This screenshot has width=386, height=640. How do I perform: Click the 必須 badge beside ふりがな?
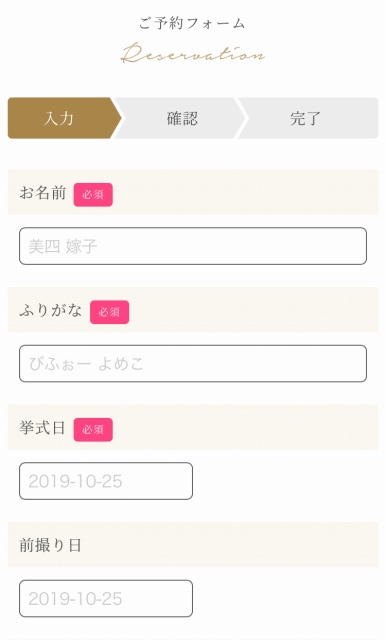point(109,312)
